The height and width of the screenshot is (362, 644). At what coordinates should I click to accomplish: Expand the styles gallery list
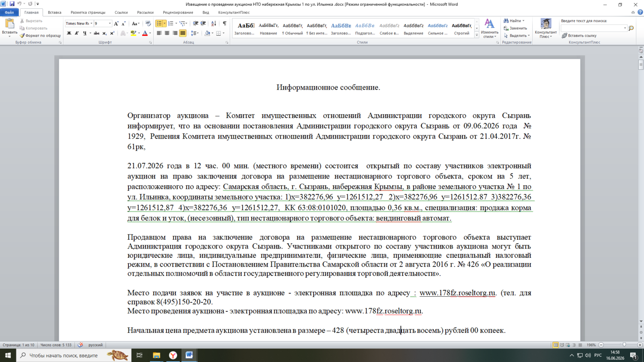[x=477, y=36]
